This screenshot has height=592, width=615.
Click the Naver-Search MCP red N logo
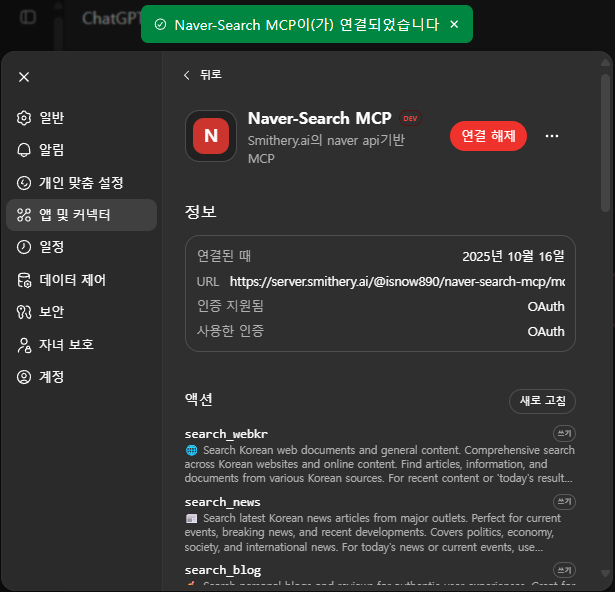click(211, 136)
